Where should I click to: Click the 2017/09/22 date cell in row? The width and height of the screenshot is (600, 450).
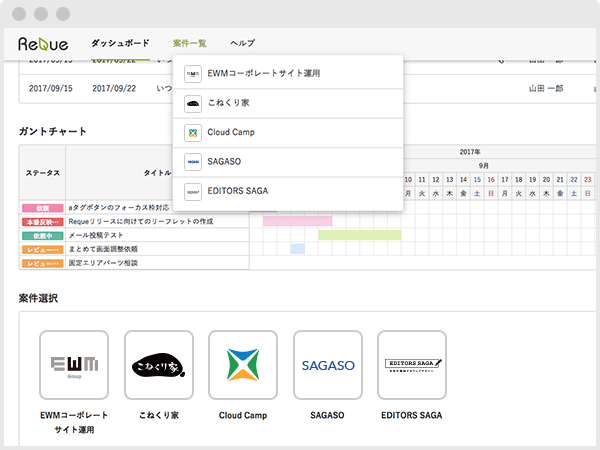click(x=114, y=88)
